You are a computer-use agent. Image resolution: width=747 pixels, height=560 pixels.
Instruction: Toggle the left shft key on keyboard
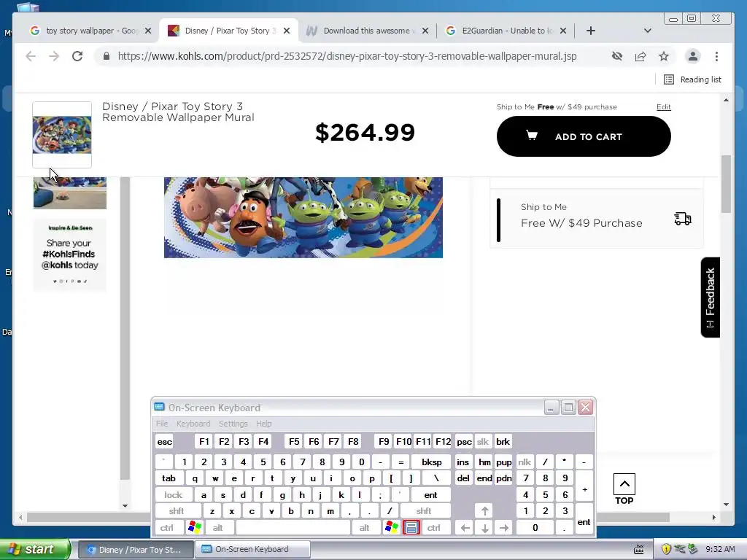click(x=177, y=511)
